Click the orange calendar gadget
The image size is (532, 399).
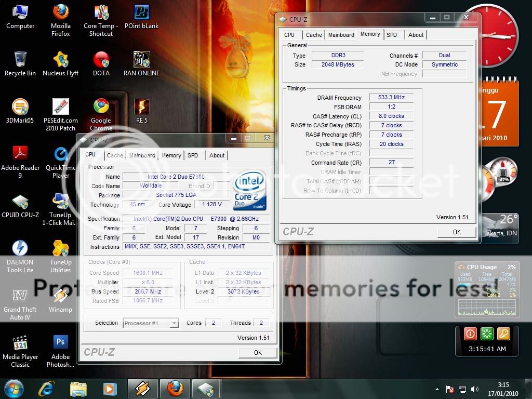tap(499, 112)
